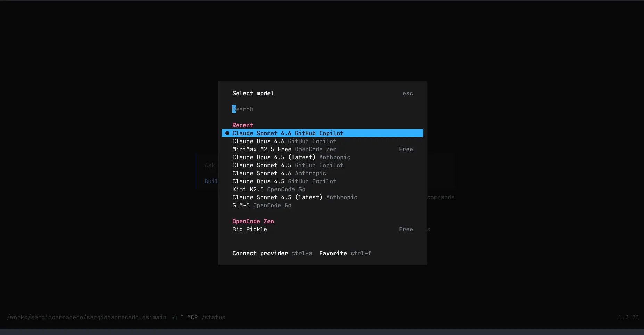Choose Claude Sonnet 4.5 GitHub Copilot
The height and width of the screenshot is (335, 644).
(x=288, y=165)
